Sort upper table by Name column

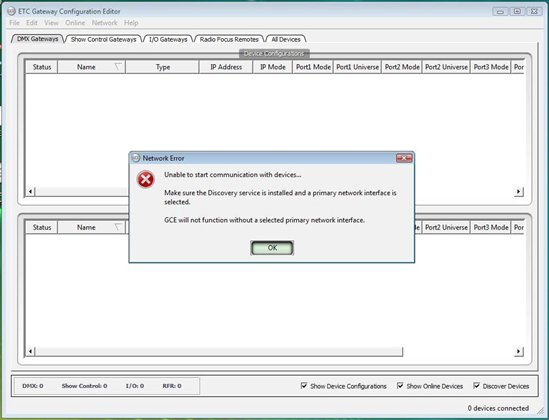coord(91,67)
